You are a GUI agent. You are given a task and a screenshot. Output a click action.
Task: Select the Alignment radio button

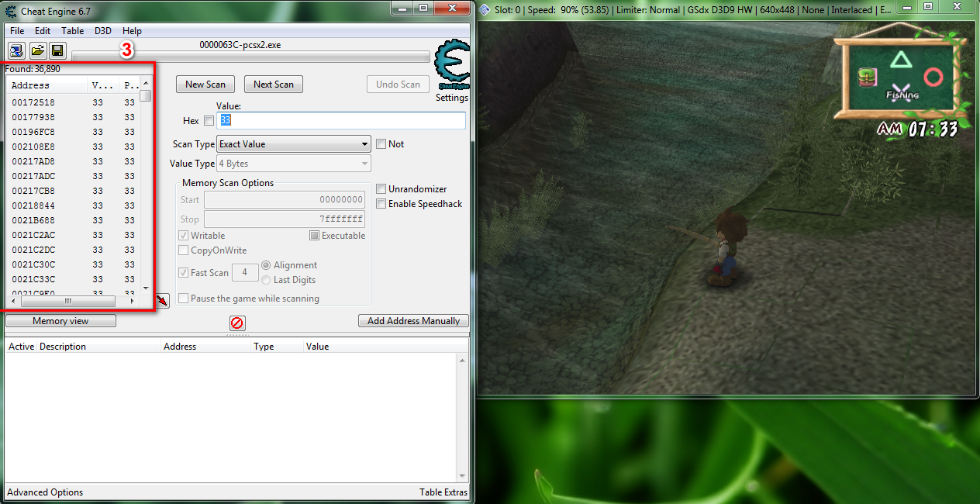(x=267, y=265)
